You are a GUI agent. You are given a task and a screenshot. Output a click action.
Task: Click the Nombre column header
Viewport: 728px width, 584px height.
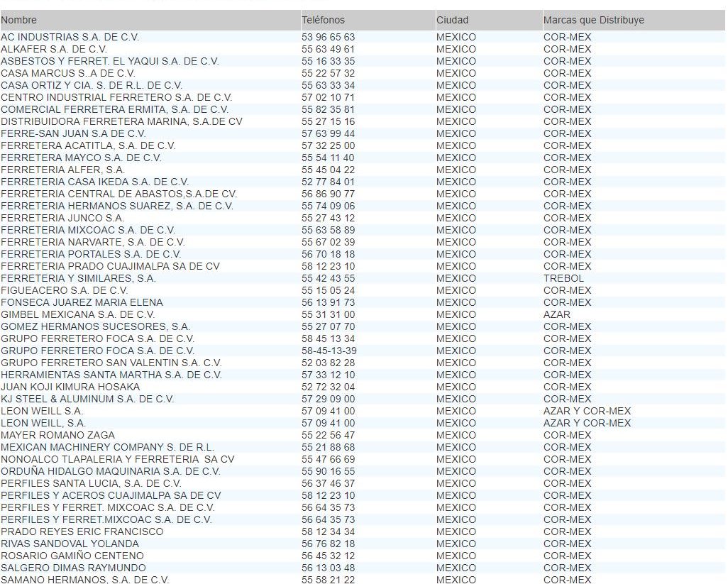click(x=19, y=20)
